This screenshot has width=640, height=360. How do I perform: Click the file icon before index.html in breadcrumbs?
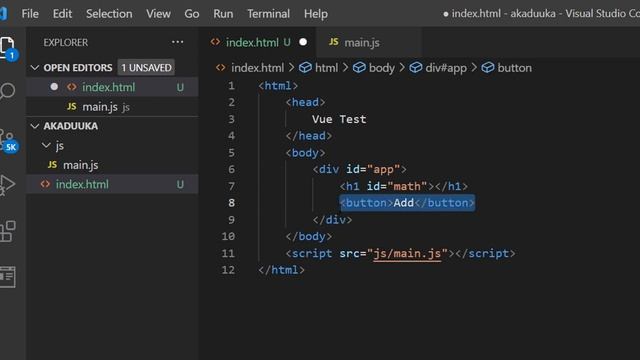click(x=220, y=67)
